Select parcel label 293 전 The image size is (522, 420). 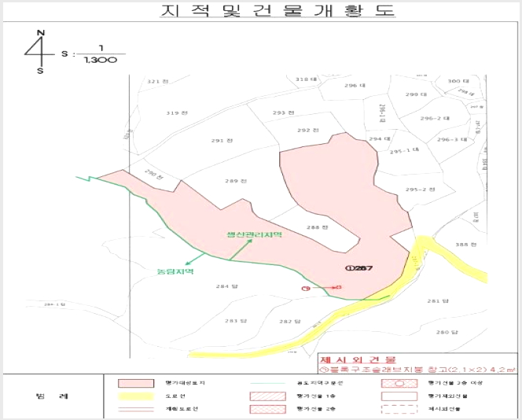[x=283, y=112]
